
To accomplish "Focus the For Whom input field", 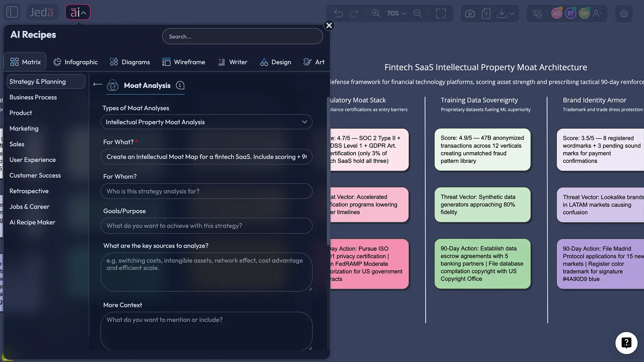I will click(x=206, y=191).
